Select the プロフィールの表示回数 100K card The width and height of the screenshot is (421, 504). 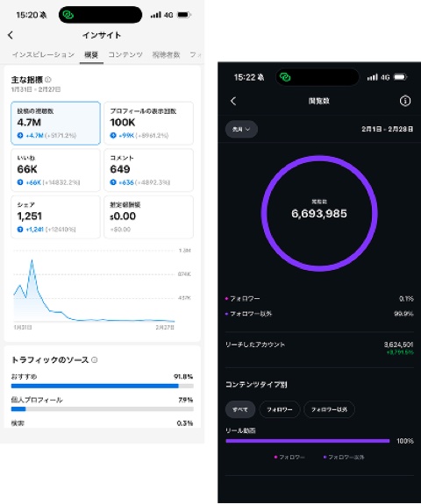[148, 124]
